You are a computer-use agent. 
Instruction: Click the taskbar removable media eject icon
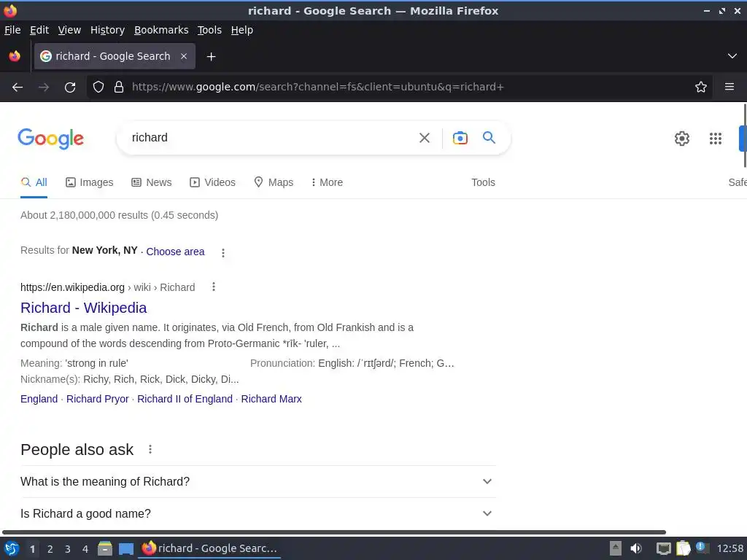tap(616, 548)
